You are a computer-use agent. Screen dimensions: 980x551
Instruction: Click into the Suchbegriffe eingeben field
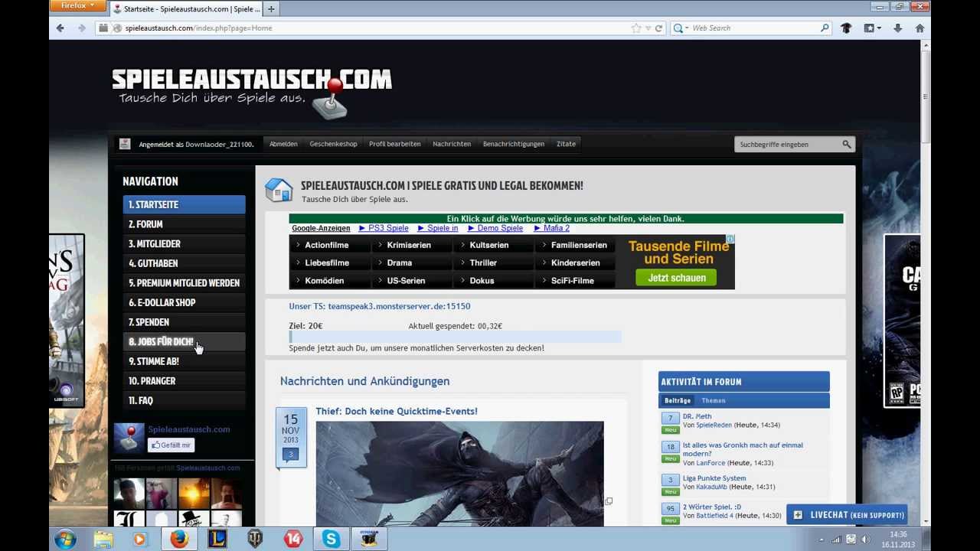click(787, 144)
